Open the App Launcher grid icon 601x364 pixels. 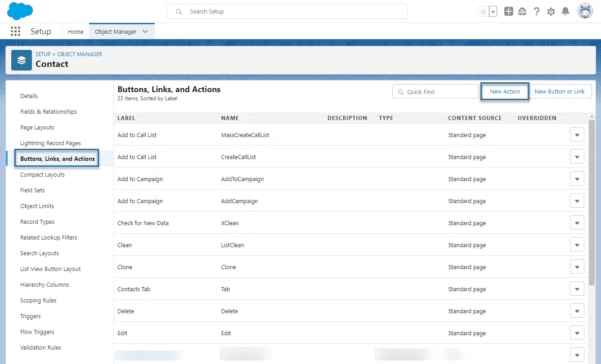tap(15, 31)
